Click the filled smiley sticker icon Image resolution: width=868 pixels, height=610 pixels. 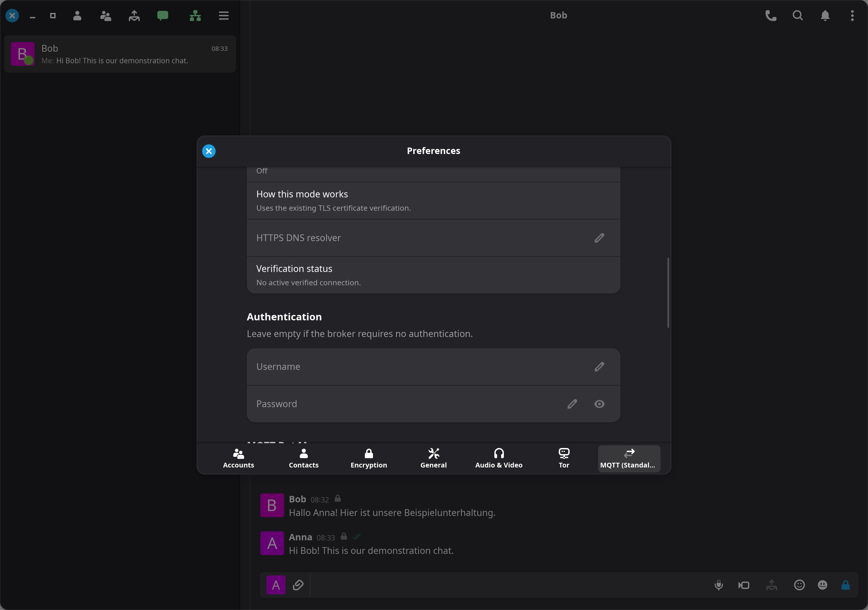coord(822,585)
